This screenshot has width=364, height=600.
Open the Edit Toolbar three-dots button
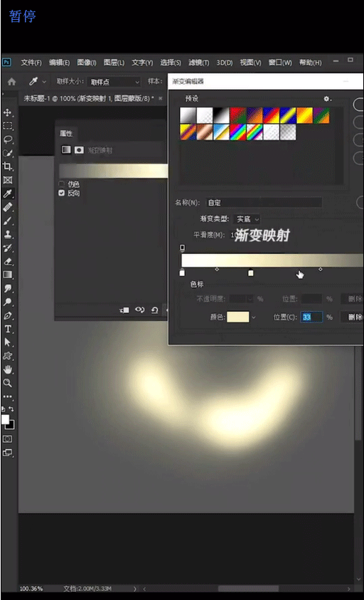[7, 397]
